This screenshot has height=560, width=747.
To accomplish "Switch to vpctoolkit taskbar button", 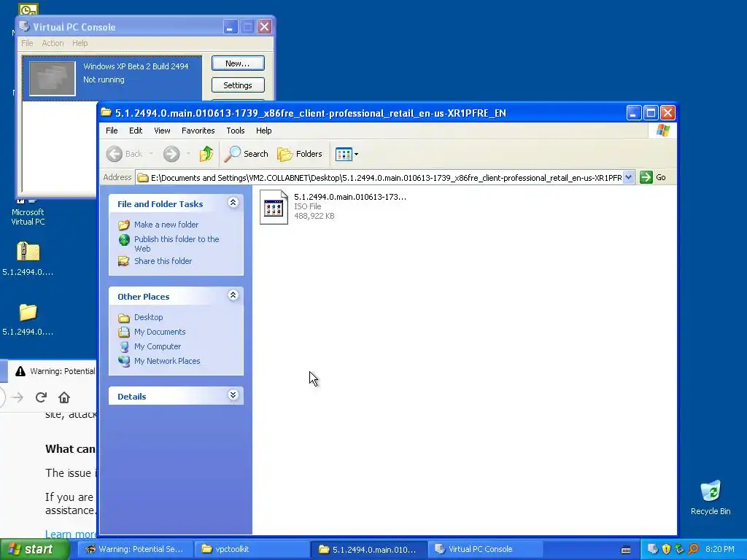I will (x=252, y=549).
